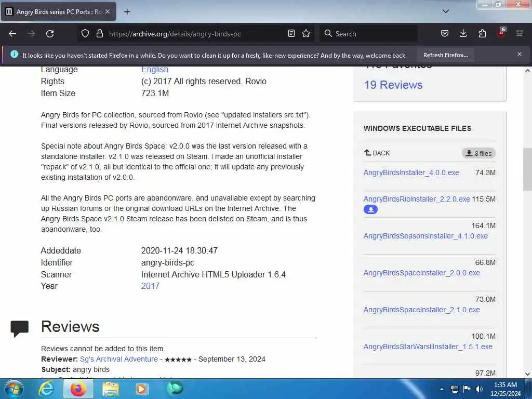
Task: Click BACK in the executable files list
Action: (x=377, y=153)
